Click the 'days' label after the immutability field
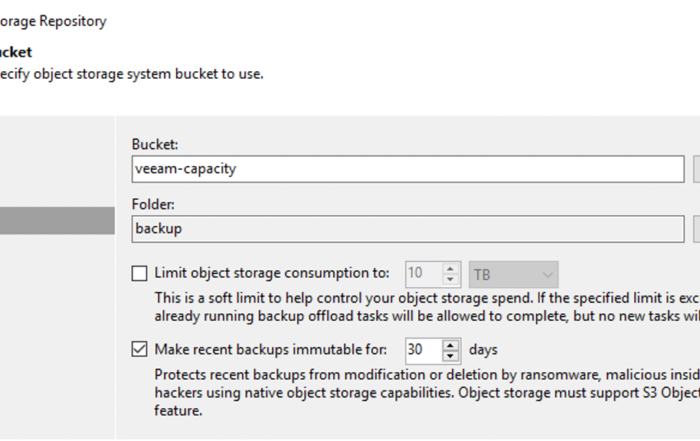Viewport: 700px width, 441px height. pyautogui.click(x=483, y=350)
